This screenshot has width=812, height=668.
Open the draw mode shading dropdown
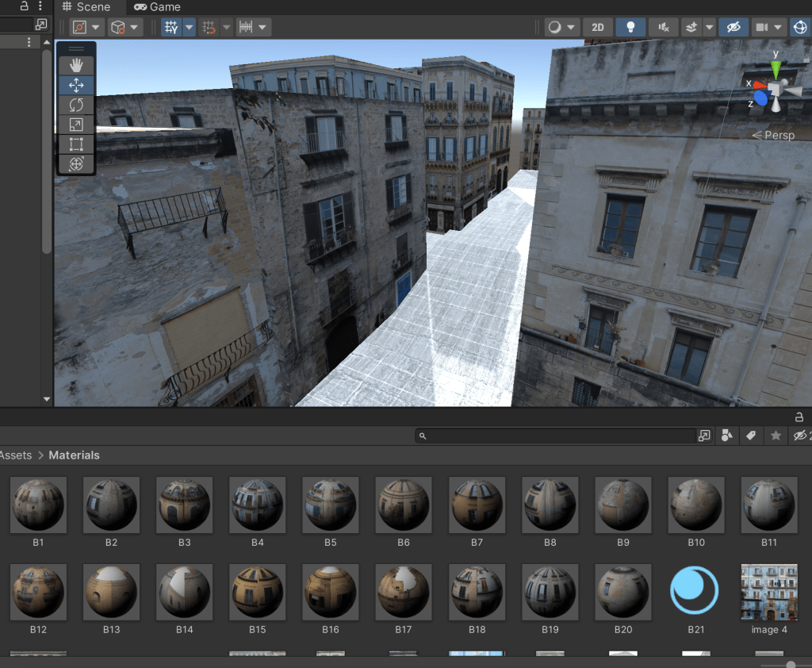pyautogui.click(x=561, y=27)
